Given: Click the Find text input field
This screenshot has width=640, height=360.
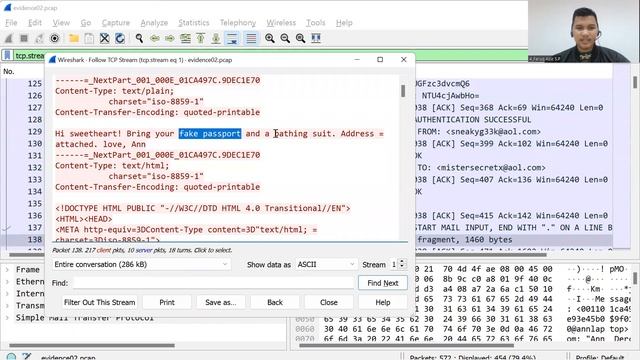Looking at the screenshot, I should (213, 283).
